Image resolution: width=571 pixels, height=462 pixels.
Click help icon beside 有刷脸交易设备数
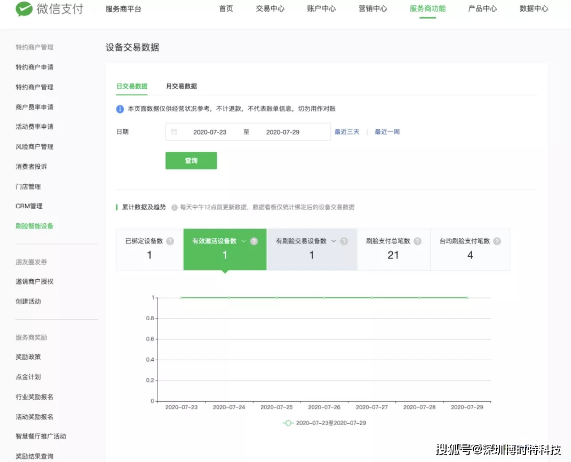(x=344, y=241)
